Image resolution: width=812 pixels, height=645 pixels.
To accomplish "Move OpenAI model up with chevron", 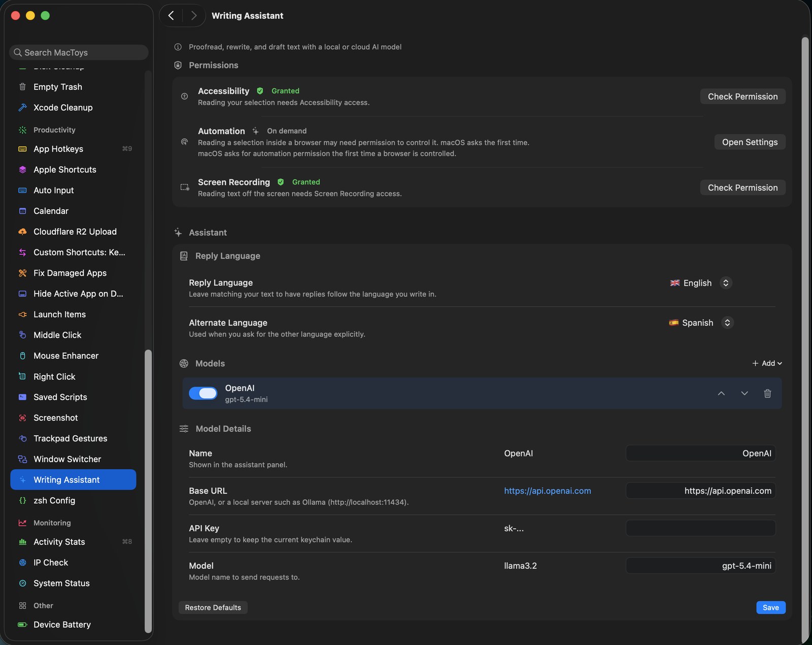I will click(721, 394).
